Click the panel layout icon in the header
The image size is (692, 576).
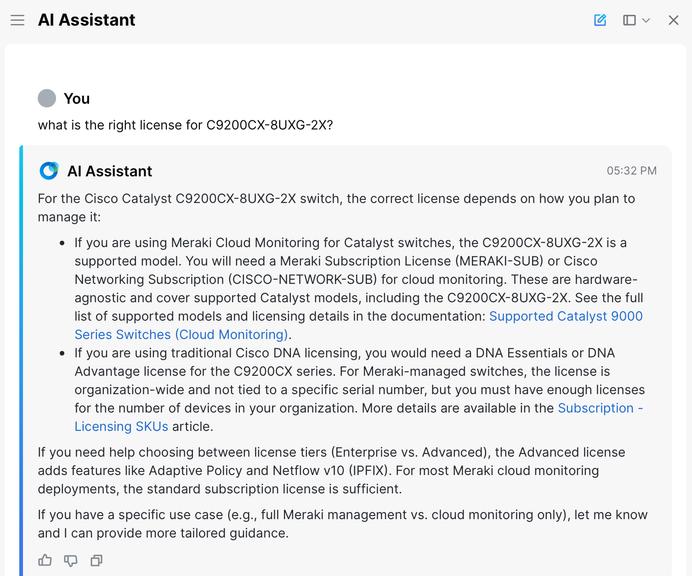coord(629,20)
